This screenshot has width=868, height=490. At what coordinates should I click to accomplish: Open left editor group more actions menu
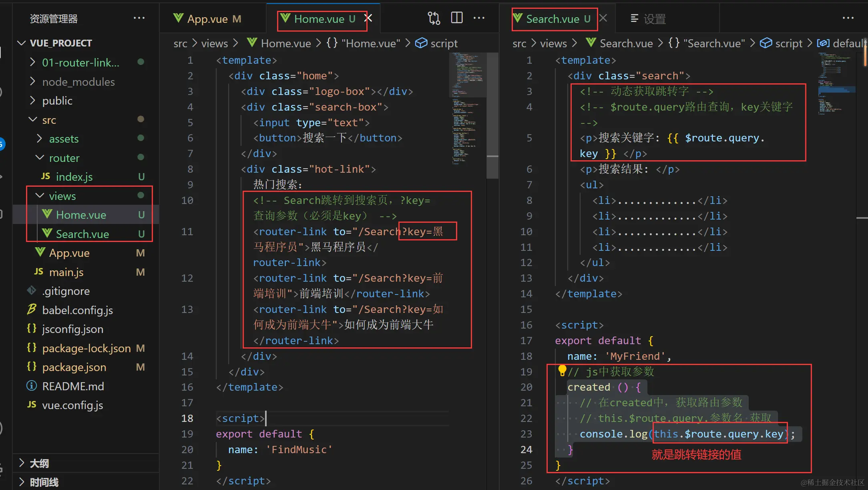click(x=479, y=18)
